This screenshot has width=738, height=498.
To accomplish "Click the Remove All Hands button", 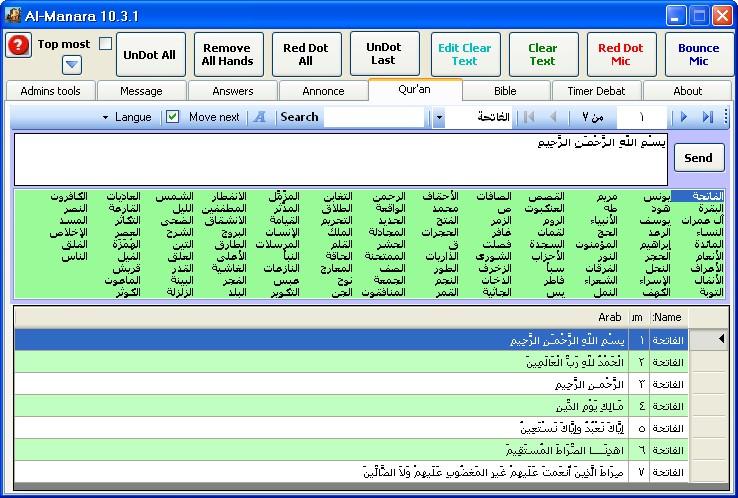I will click(228, 54).
